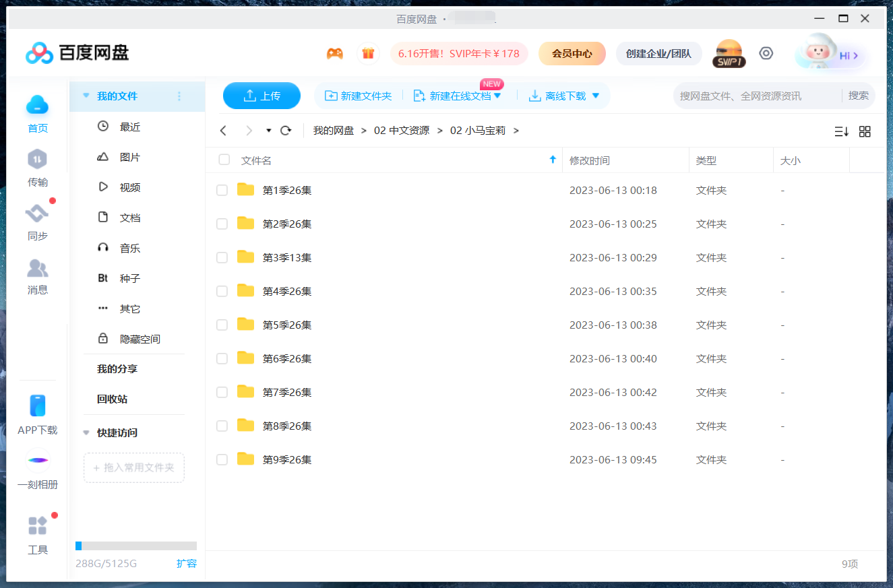Click the 扩容 link near storage bar
This screenshot has height=588, width=893.
click(x=187, y=564)
